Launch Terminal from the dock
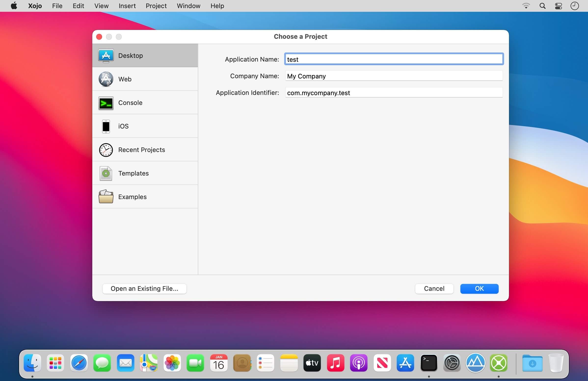Viewport: 588px width, 381px height. [x=429, y=363]
